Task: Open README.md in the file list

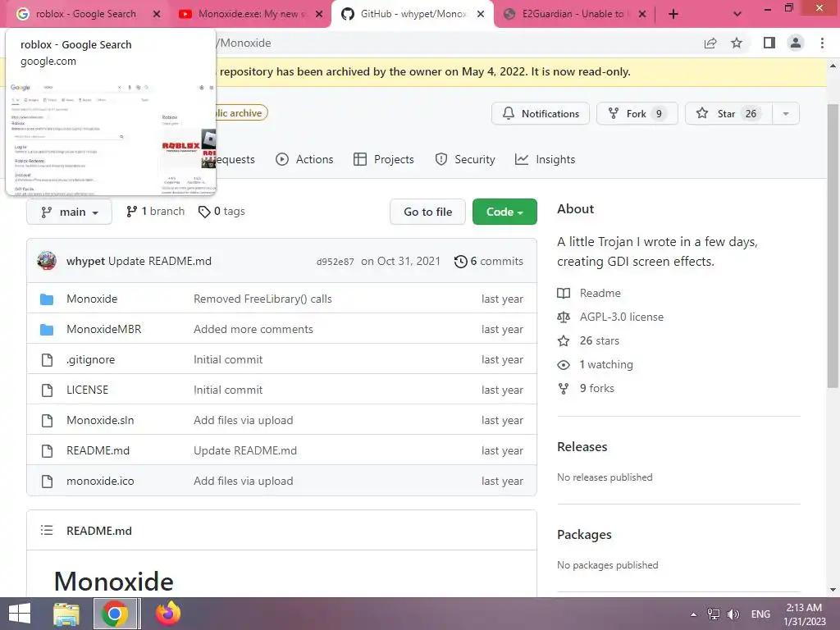Action: pyautogui.click(x=98, y=451)
